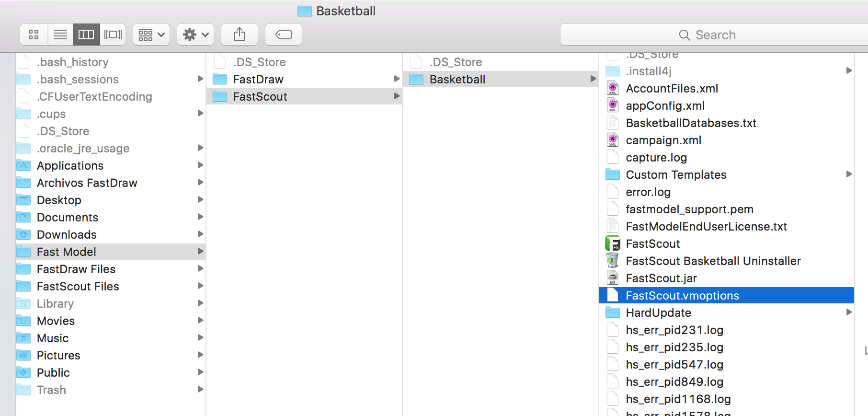Expand the Archivos FastDraw arrow
868x416 pixels.
pyautogui.click(x=201, y=183)
